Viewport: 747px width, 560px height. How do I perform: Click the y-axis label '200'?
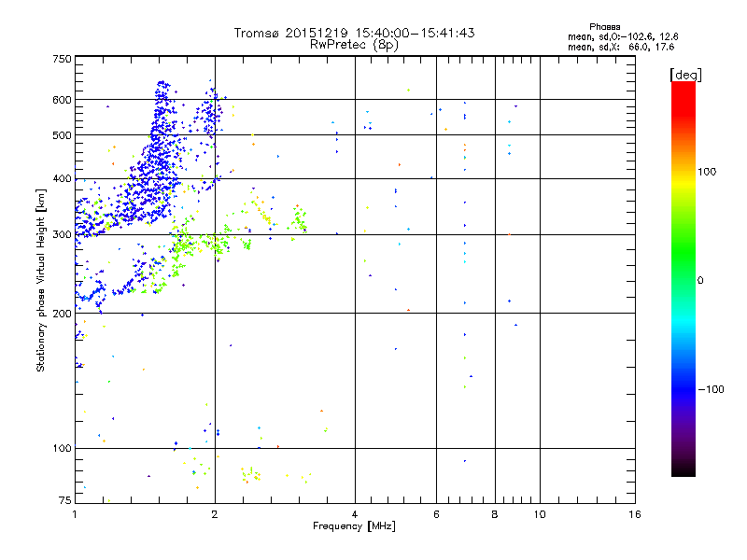coord(62,314)
